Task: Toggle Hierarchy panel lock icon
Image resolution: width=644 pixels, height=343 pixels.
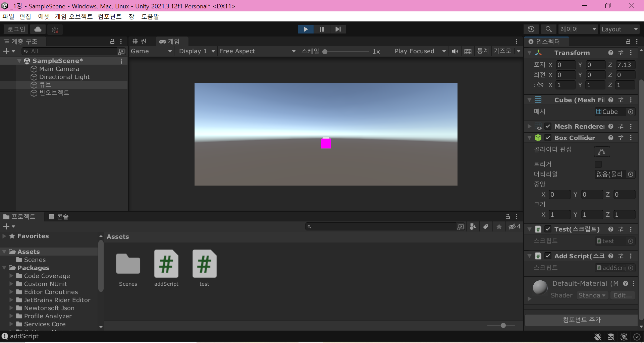Action: click(x=112, y=42)
